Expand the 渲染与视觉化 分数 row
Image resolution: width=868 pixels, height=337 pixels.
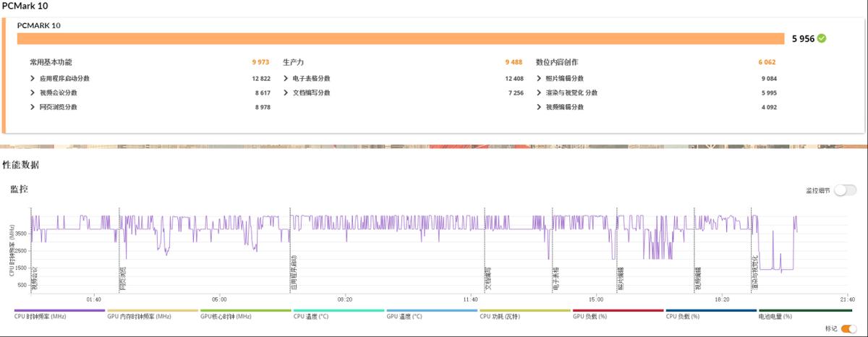click(539, 93)
